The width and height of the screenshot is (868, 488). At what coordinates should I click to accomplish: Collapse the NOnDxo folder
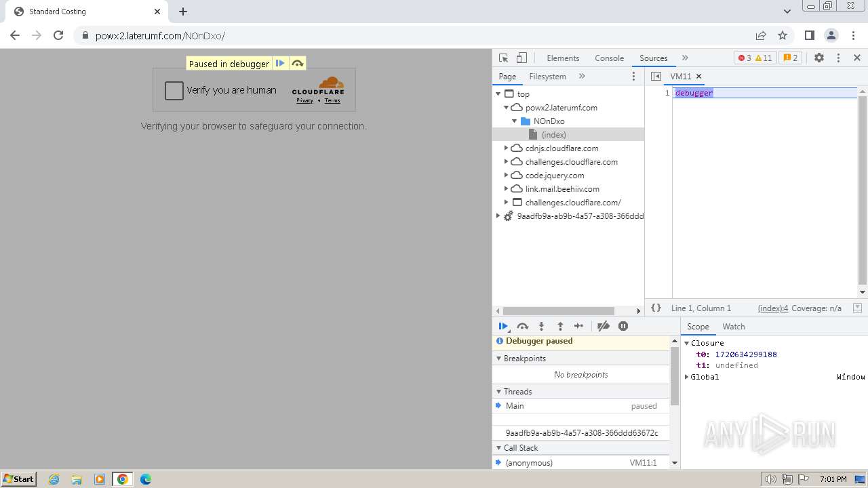pyautogui.click(x=514, y=121)
